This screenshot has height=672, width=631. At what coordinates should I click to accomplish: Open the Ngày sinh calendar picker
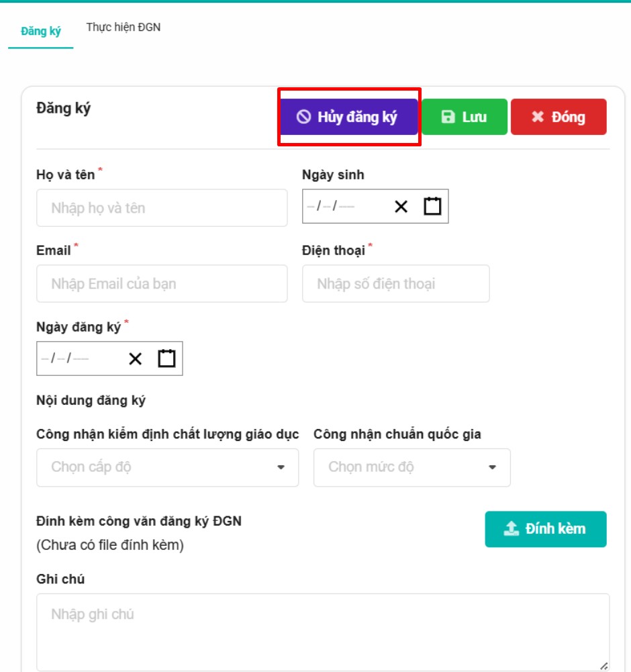433,206
